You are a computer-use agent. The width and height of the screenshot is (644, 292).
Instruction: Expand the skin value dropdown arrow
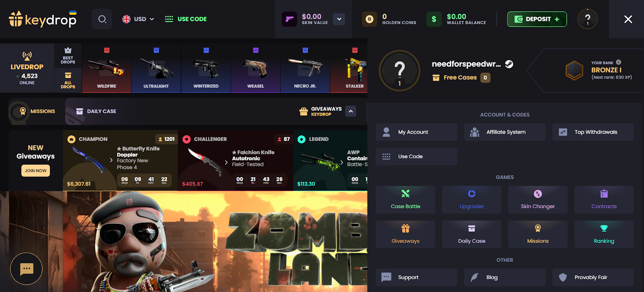[x=339, y=19]
